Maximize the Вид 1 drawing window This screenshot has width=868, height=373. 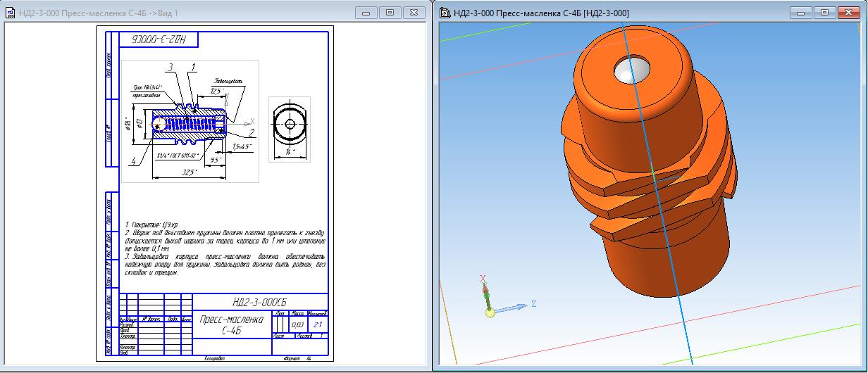point(388,13)
